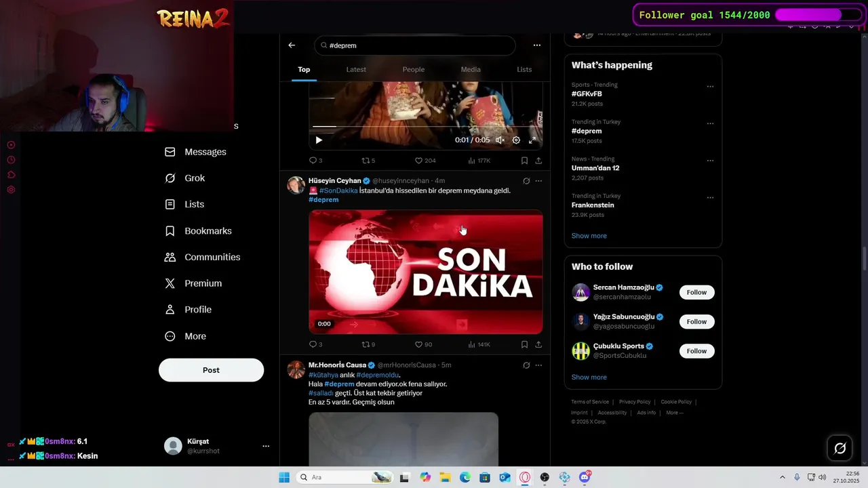This screenshot has height=488, width=868.
Task: Open more menu on Mr.Honoris Causa's post
Action: click(x=538, y=365)
